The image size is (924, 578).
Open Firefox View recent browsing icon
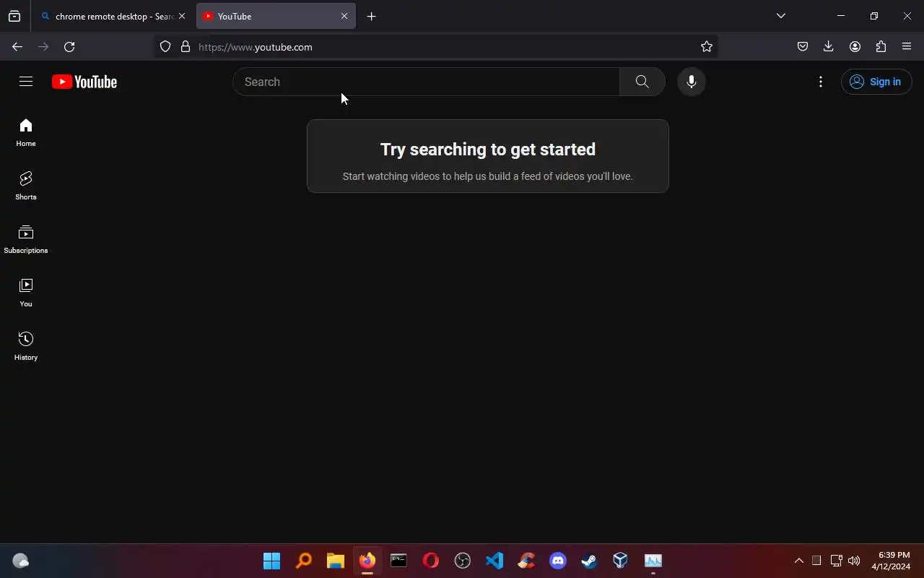[14, 16]
